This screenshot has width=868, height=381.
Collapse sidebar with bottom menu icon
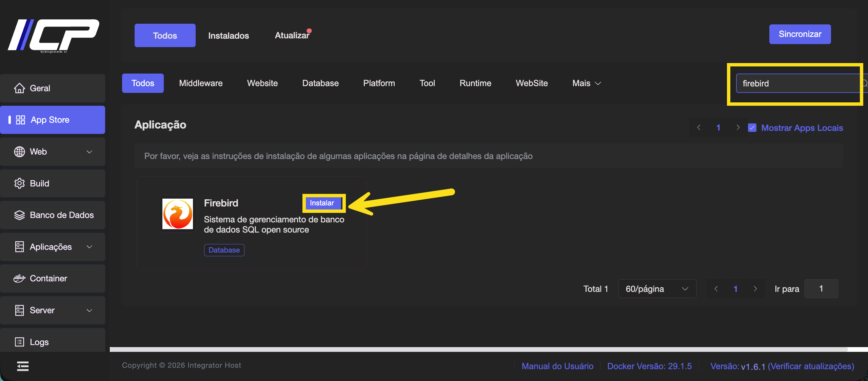(23, 366)
